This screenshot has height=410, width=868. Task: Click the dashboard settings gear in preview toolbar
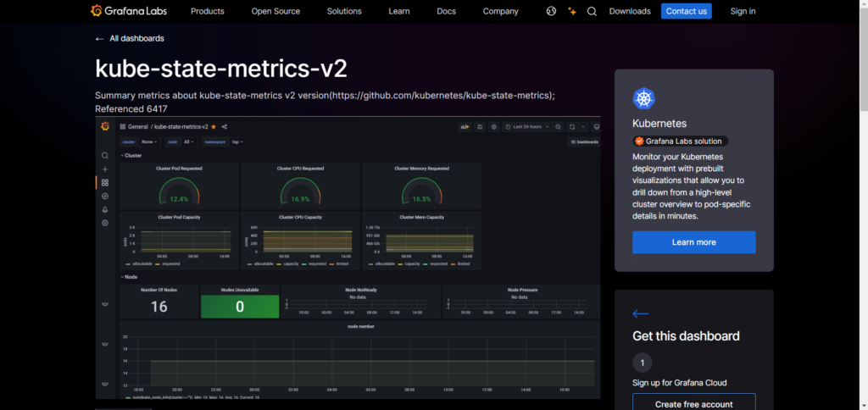494,127
